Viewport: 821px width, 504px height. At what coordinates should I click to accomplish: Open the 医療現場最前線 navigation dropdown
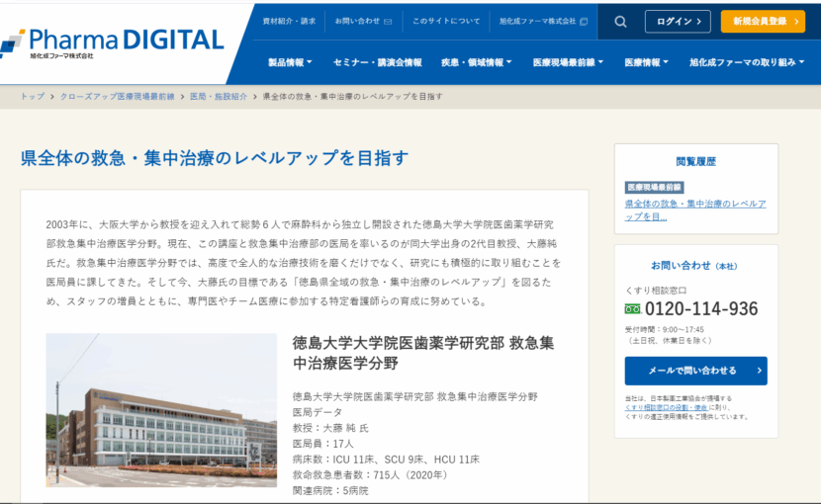click(568, 62)
